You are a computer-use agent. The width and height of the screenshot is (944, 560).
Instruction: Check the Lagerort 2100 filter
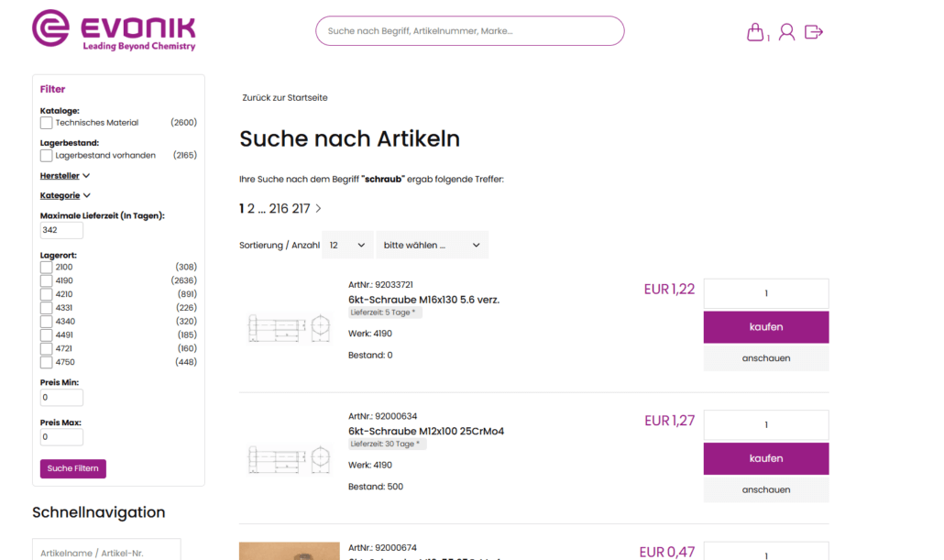45,266
